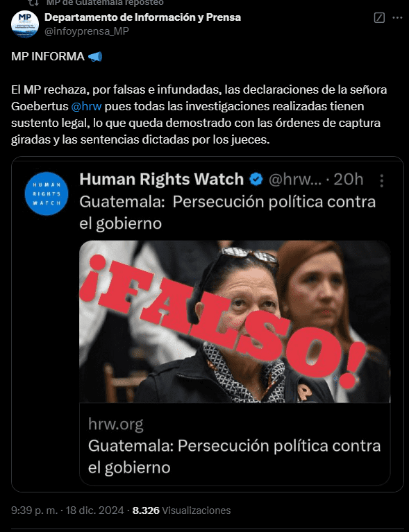Open the Departamento de Información y Prensa avatar

[25, 24]
